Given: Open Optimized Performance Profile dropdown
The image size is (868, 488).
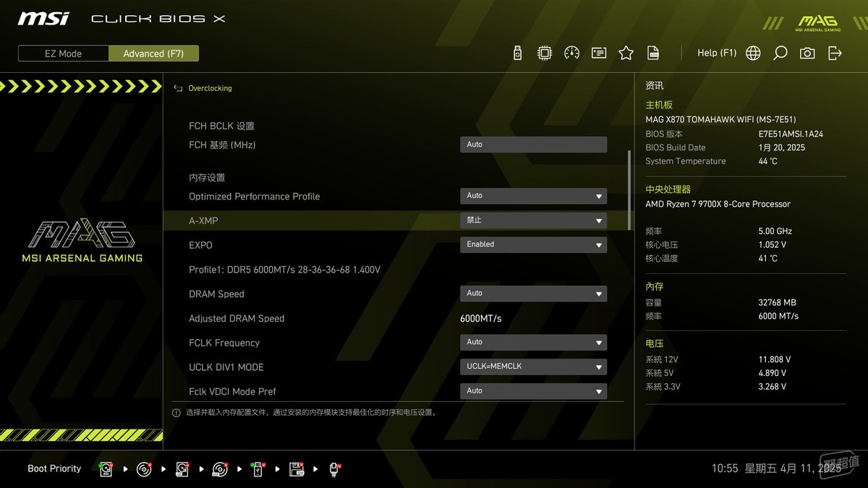Looking at the screenshot, I should coord(533,196).
